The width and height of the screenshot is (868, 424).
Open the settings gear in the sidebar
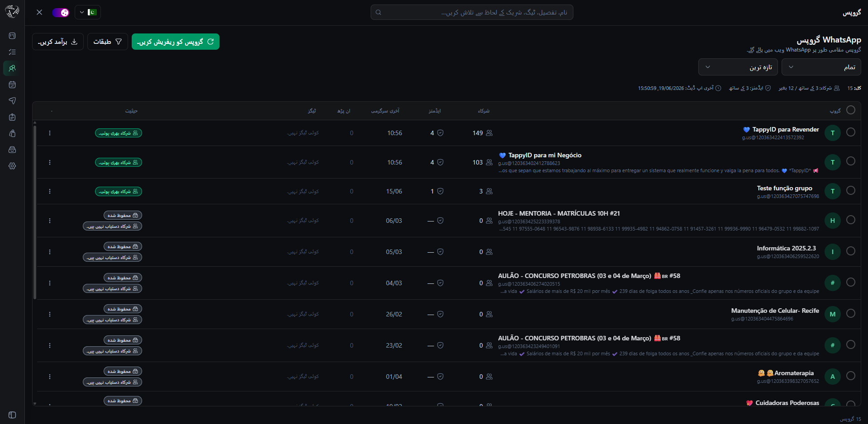(x=12, y=166)
